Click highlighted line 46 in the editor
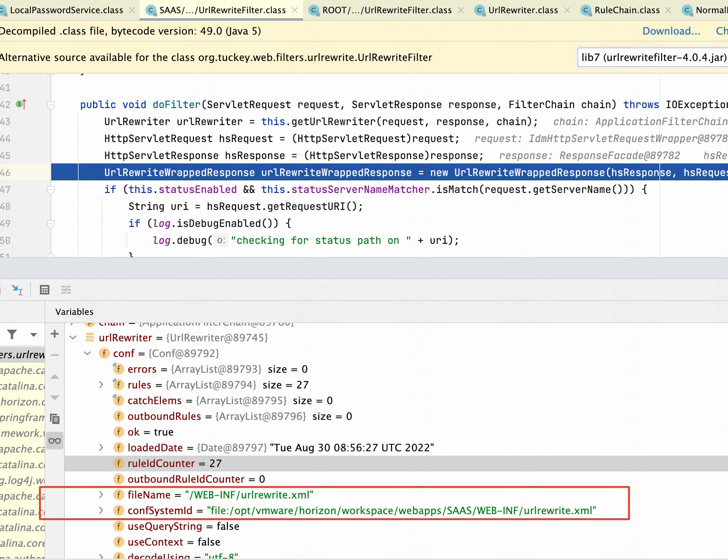The image size is (728, 560). tap(389, 172)
